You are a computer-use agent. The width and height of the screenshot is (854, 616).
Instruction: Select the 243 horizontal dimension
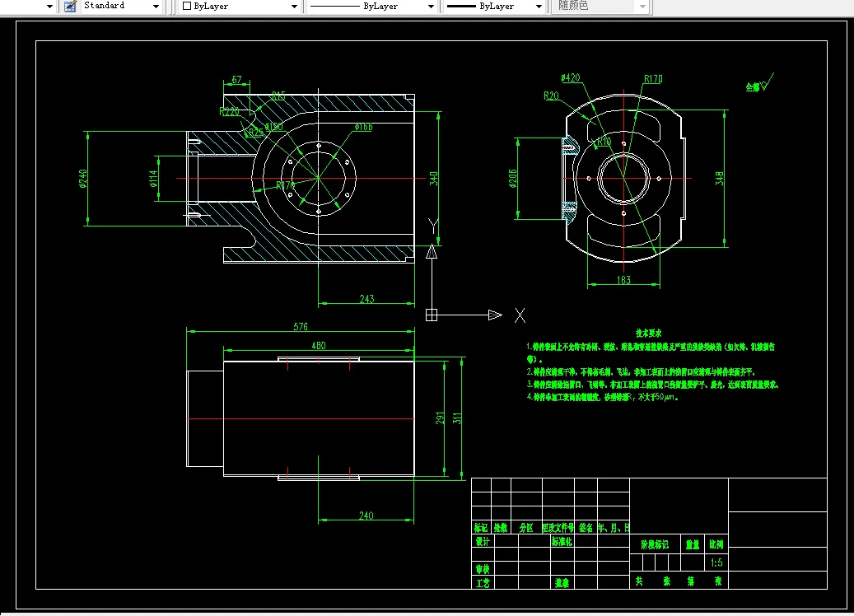pos(366,299)
